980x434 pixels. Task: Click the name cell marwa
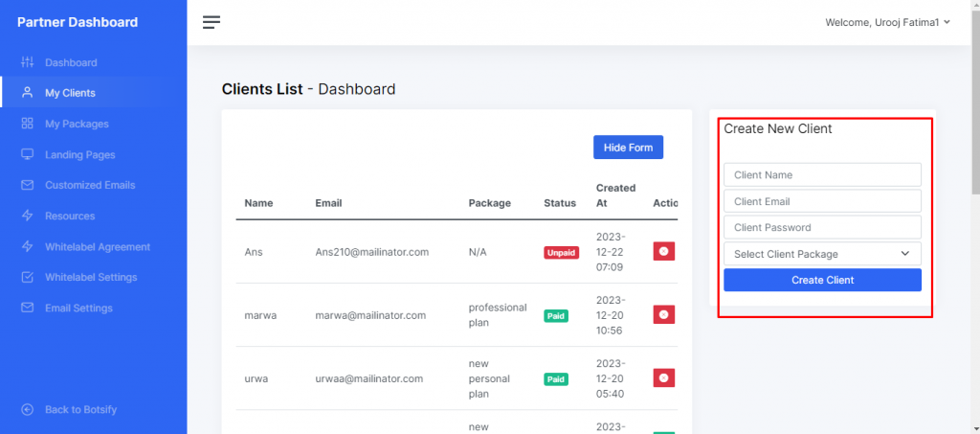(260, 315)
